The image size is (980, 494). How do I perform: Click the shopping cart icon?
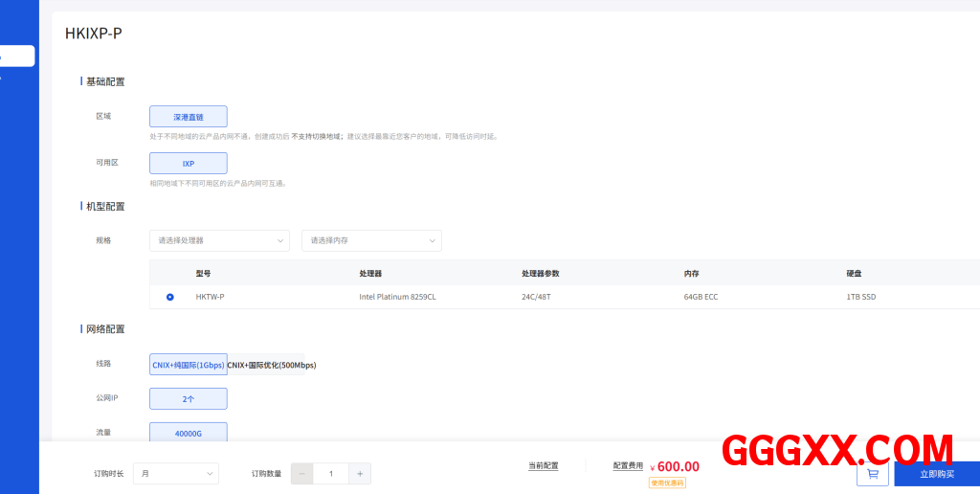[872, 473]
